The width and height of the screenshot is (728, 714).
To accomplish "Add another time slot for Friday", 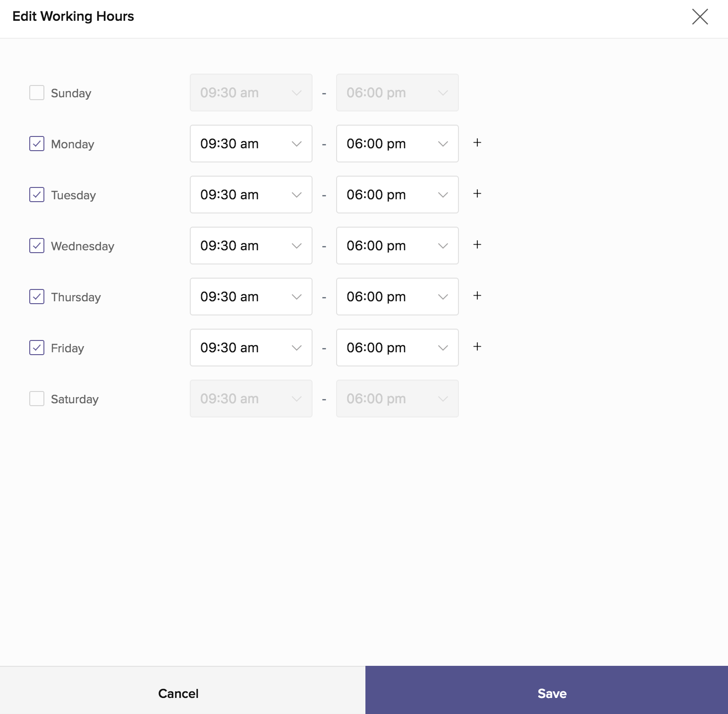I will coord(477,347).
